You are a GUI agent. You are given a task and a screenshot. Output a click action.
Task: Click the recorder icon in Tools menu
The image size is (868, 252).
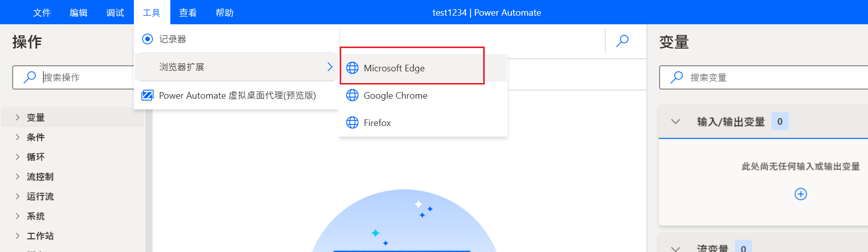[148, 39]
